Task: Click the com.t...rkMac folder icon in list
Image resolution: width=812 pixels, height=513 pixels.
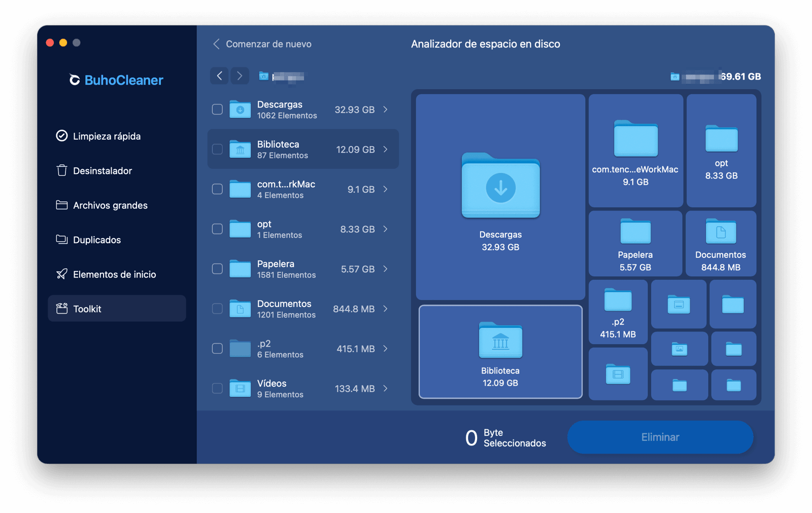Action: (240, 189)
